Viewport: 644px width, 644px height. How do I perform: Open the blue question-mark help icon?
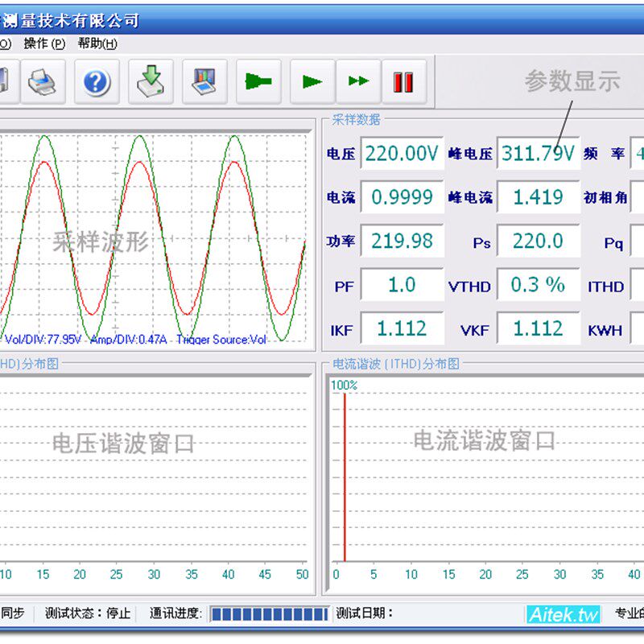pos(97,82)
